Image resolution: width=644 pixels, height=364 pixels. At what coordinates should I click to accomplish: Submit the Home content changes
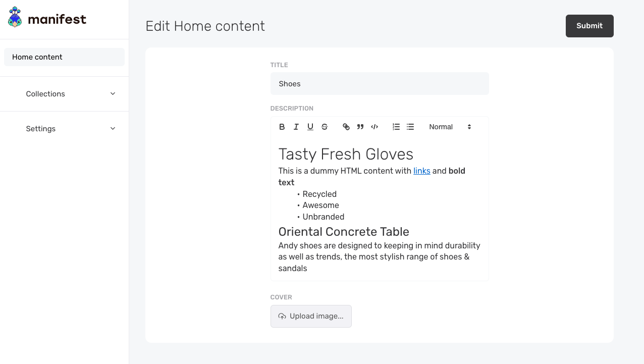(x=589, y=26)
